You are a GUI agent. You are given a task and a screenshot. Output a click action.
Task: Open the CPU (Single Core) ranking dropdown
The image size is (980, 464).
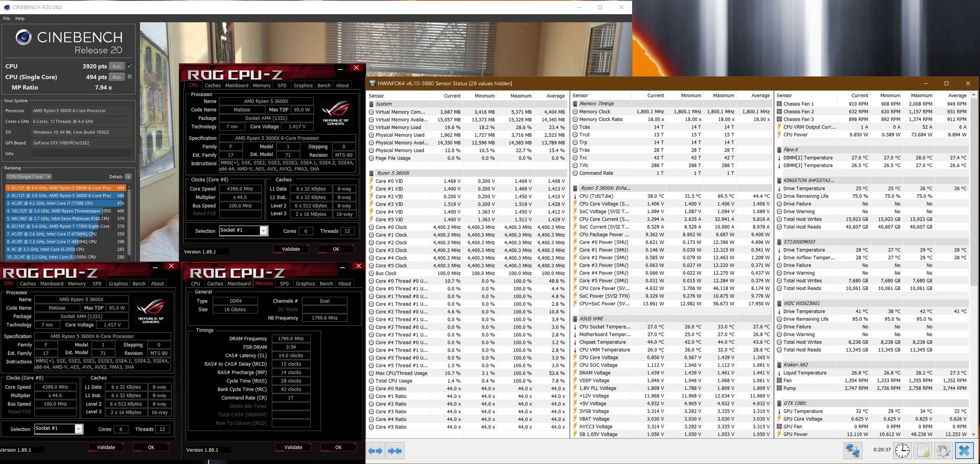point(29,177)
